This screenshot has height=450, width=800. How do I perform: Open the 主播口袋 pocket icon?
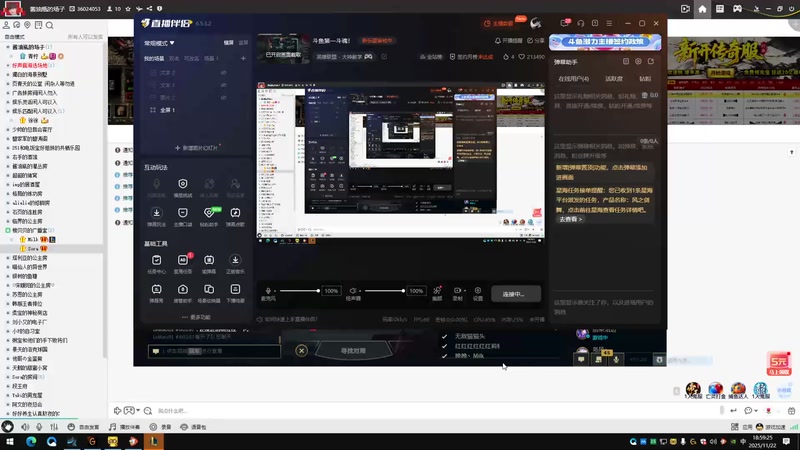[x=183, y=213]
